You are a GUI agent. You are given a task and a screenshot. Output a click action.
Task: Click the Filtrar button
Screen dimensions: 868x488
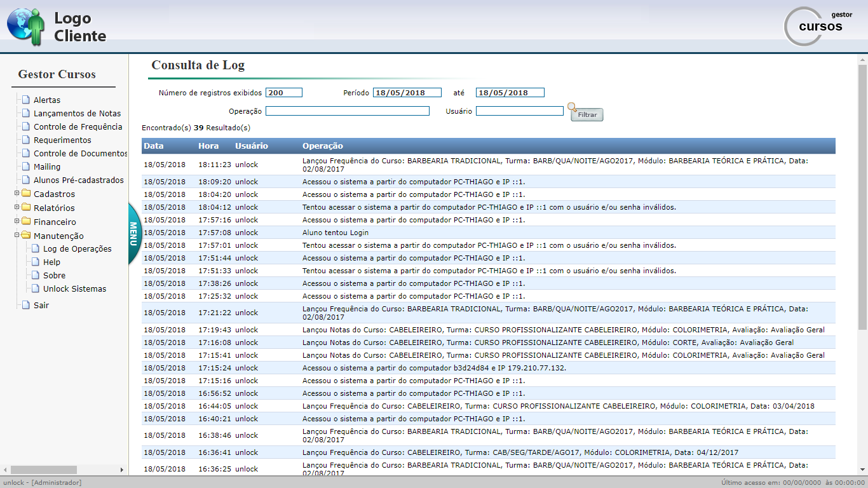[x=587, y=115]
